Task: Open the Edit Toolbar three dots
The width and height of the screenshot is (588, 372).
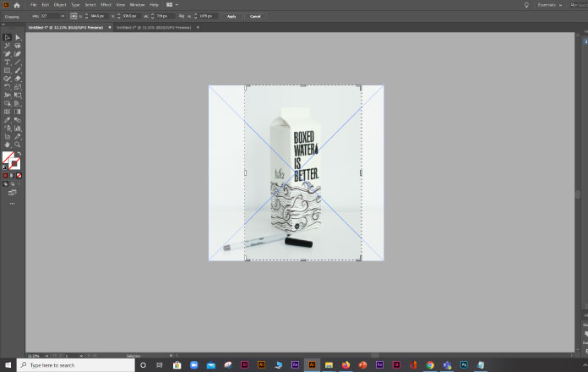Action: click(13, 204)
